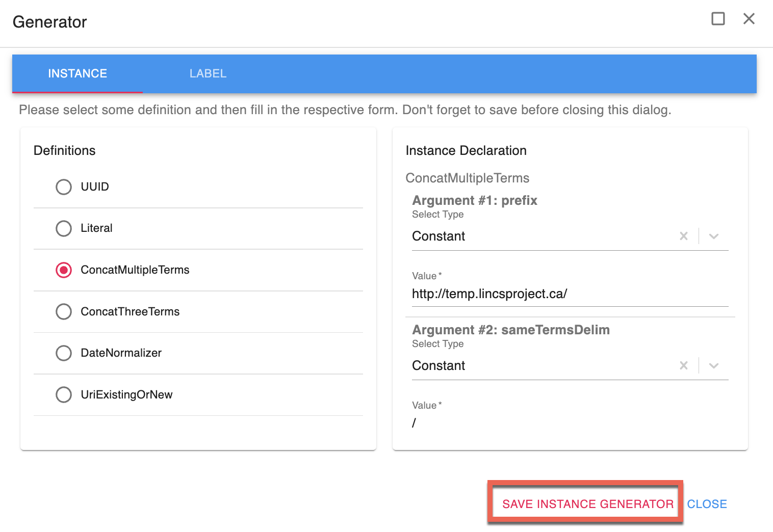
Task: Select ConcatThreeTerms definition
Action: 64,311
